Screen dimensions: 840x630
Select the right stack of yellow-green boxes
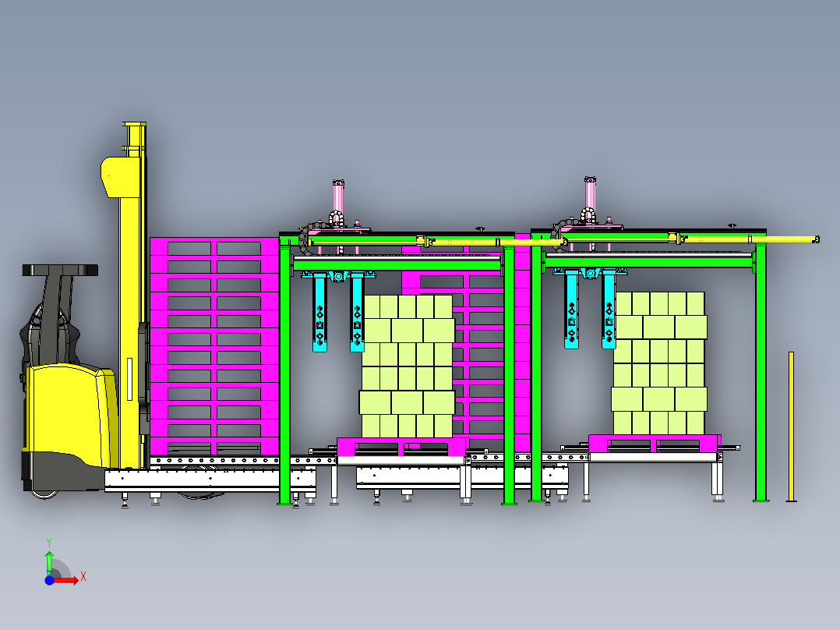(659, 363)
